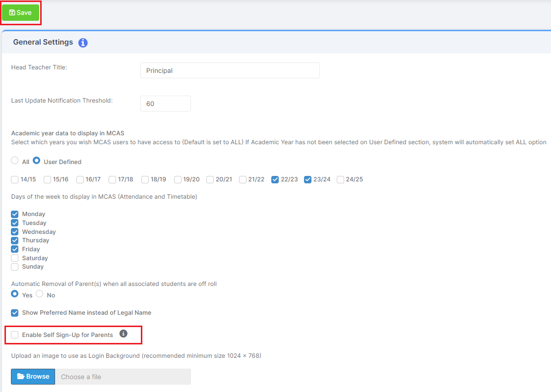Click the Head Teacher Title label
This screenshot has height=392, width=551.
click(39, 67)
